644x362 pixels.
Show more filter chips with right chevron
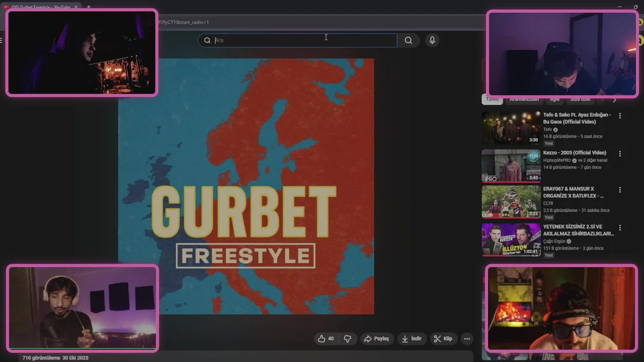point(614,100)
